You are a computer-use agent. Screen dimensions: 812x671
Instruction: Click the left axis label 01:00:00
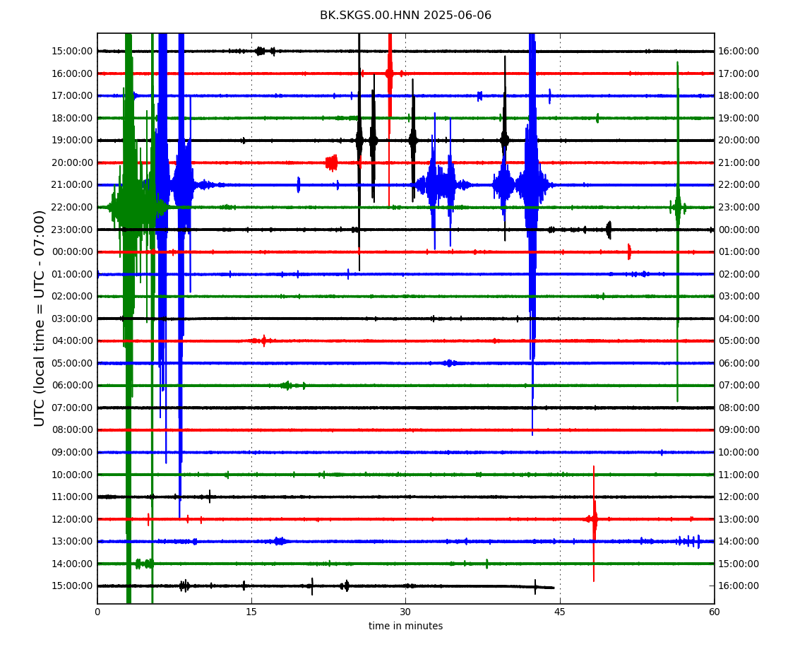click(x=72, y=274)
